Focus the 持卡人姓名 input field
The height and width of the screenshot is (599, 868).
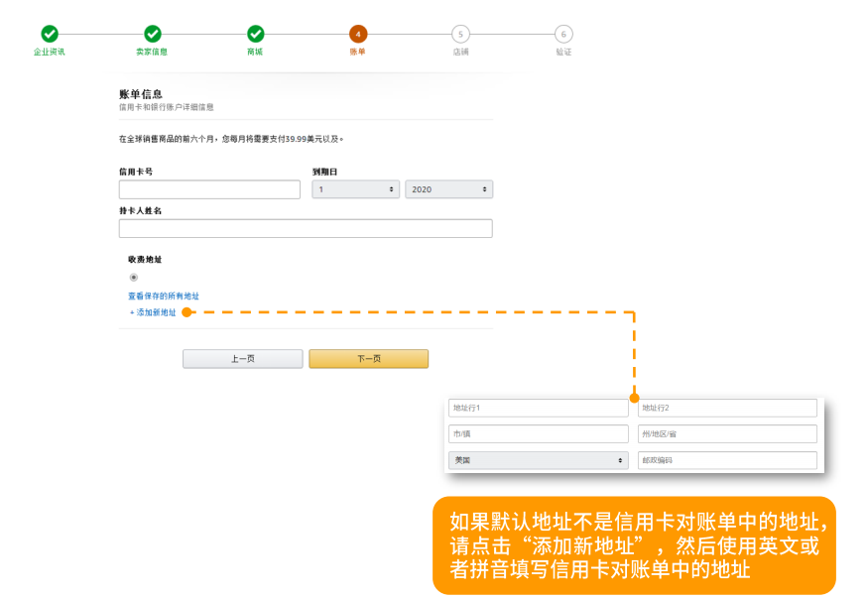click(306, 229)
